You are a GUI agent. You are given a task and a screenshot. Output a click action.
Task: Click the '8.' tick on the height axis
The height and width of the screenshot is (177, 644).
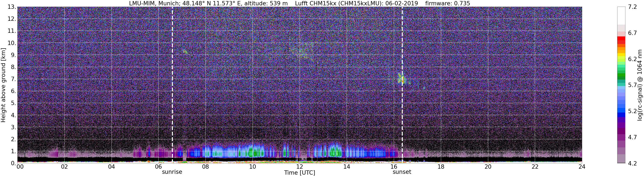pyautogui.click(x=13, y=67)
